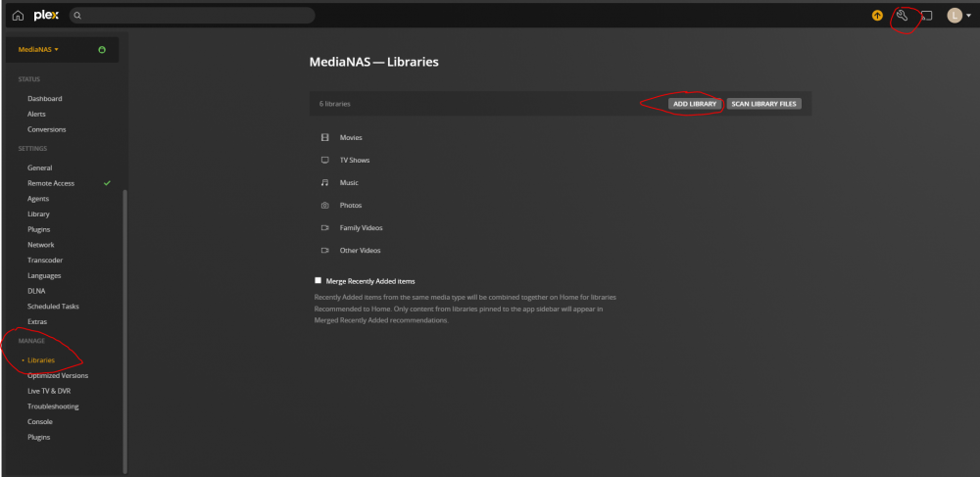Image resolution: width=980 pixels, height=477 pixels.
Task: Select the Movies library row
Action: tap(561, 137)
